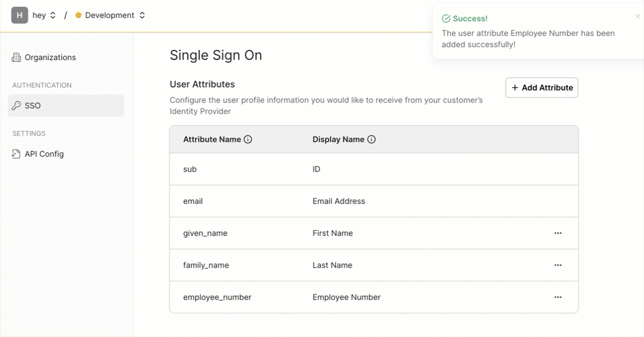Open the hey workspace switcher dropdown
The width and height of the screenshot is (644, 337).
(x=44, y=15)
